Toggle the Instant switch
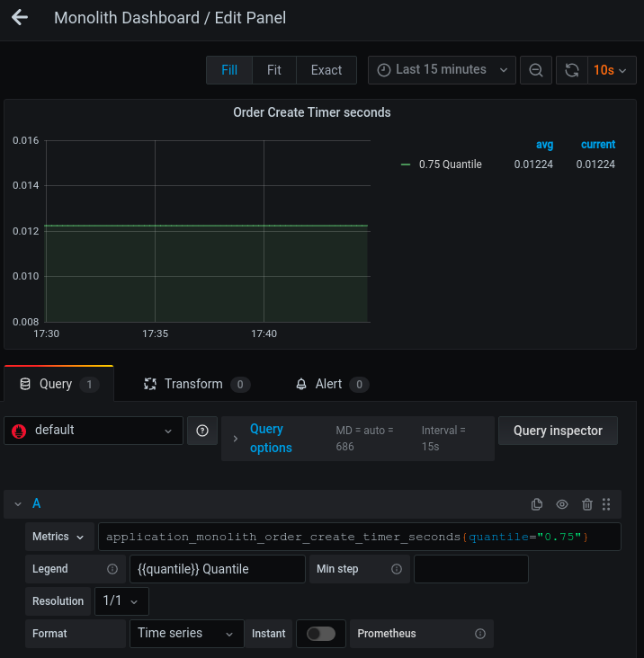The image size is (644, 658). [321, 634]
